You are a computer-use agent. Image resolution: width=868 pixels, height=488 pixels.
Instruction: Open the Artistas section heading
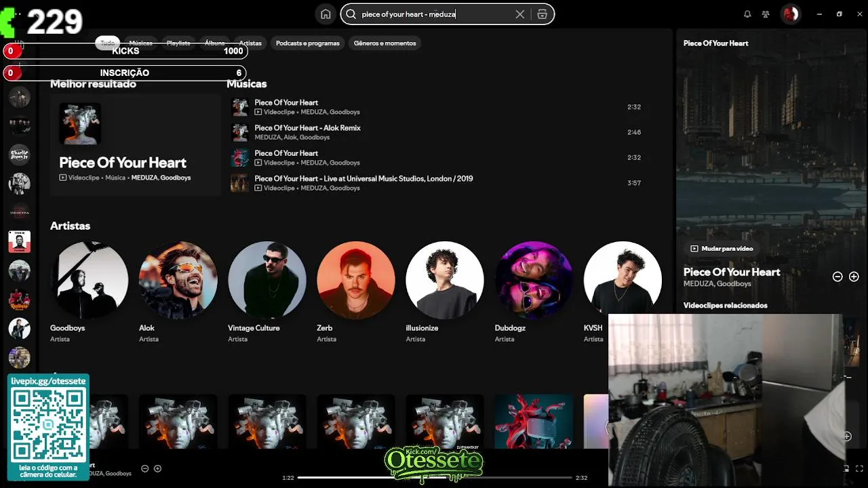point(70,226)
